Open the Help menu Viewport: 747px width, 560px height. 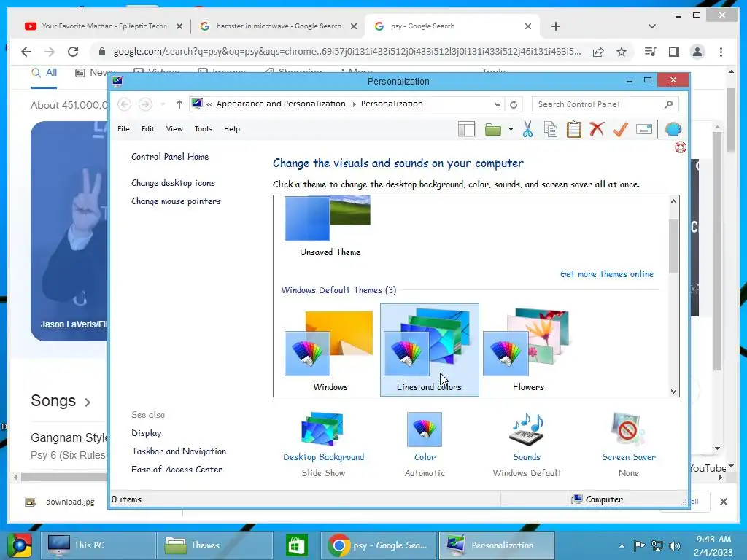point(232,128)
